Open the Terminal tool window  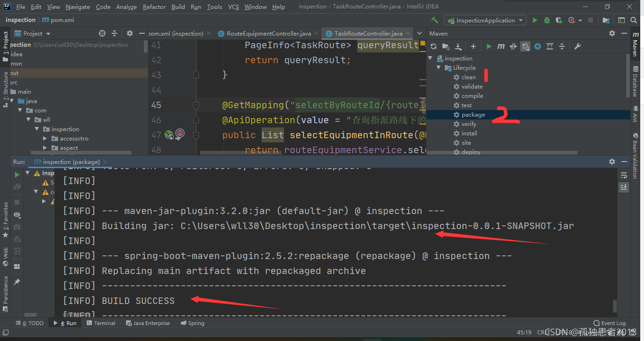[x=100, y=323]
